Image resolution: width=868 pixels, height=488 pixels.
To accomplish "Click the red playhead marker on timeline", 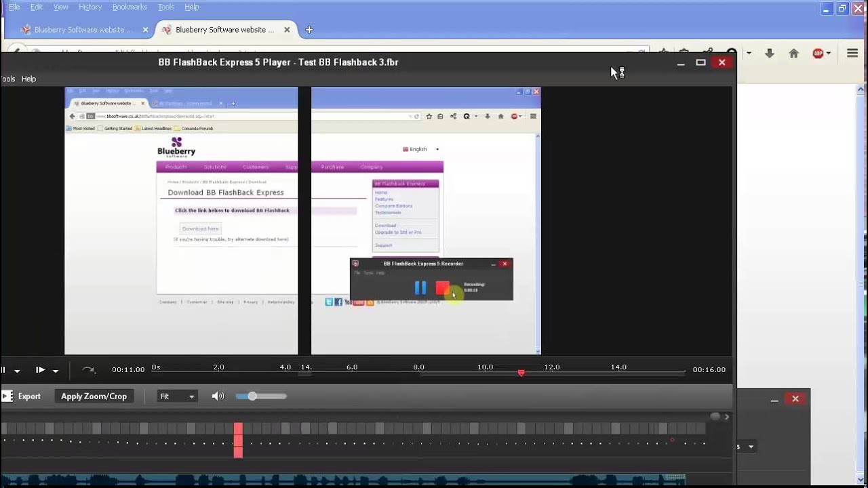I will pyautogui.click(x=521, y=373).
